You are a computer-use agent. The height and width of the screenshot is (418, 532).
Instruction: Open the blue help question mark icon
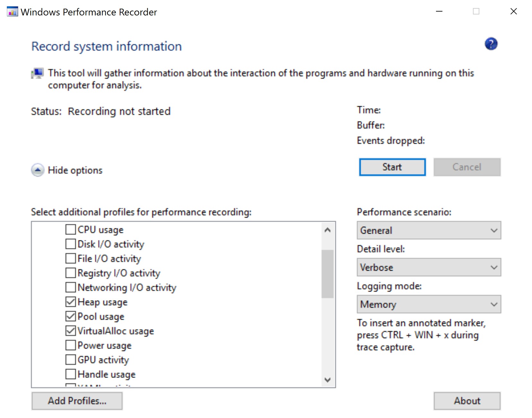click(x=491, y=44)
